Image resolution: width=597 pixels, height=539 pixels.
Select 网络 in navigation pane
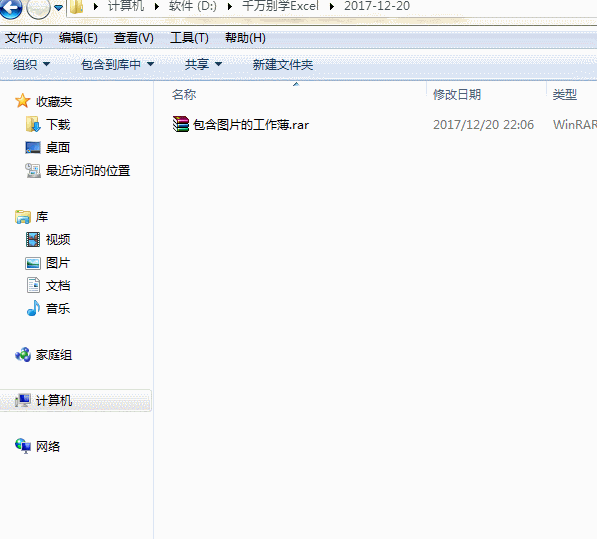pyautogui.click(x=48, y=446)
